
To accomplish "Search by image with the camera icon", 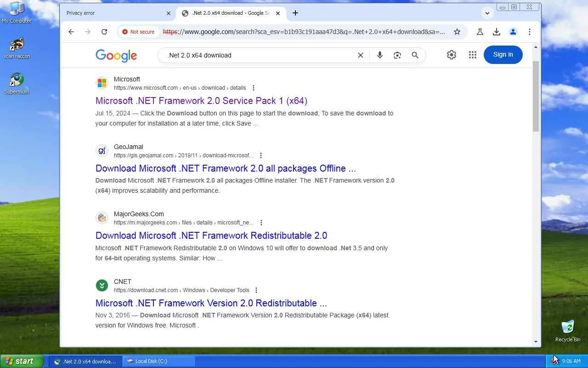I will click(397, 55).
